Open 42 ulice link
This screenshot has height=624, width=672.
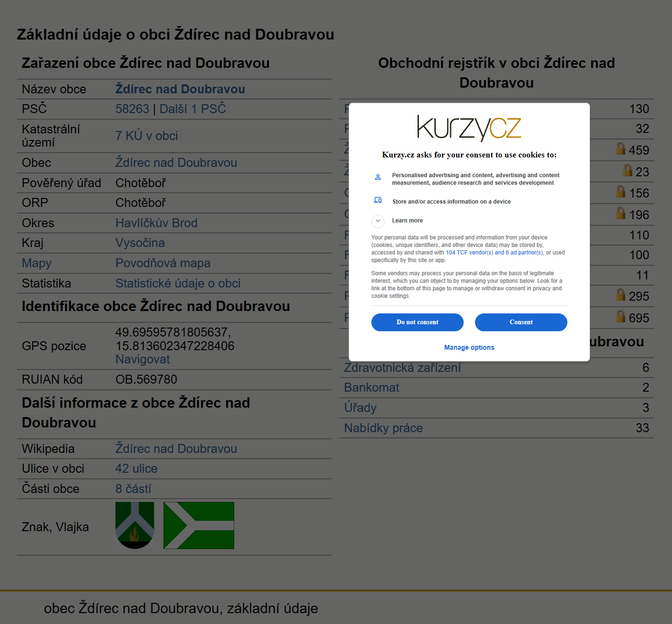[137, 468]
